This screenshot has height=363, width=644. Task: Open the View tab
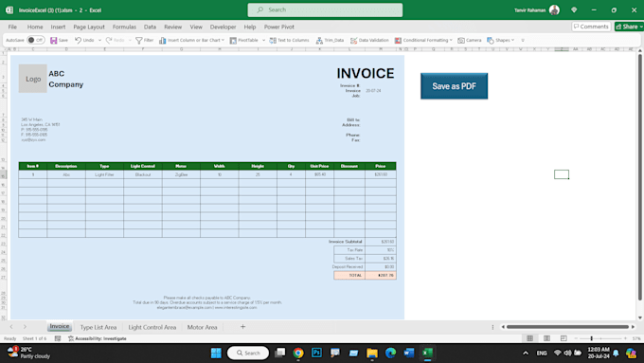coord(196,27)
